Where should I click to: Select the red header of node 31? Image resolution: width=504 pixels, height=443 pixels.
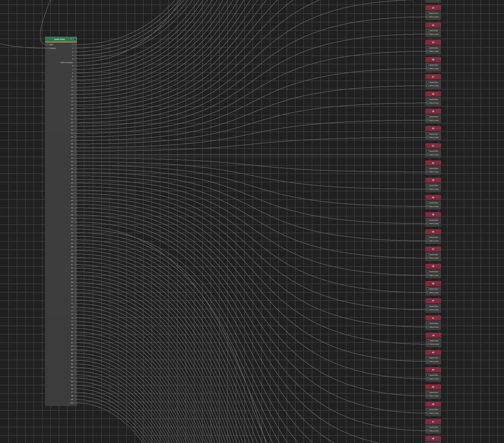433,145
